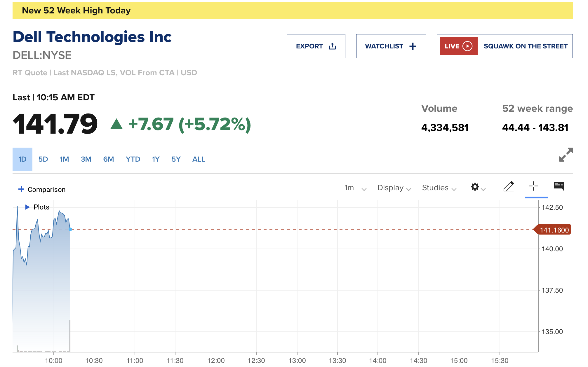Viewport: 588px width, 367px height.
Task: Select the YTD time range tab
Action: (133, 159)
